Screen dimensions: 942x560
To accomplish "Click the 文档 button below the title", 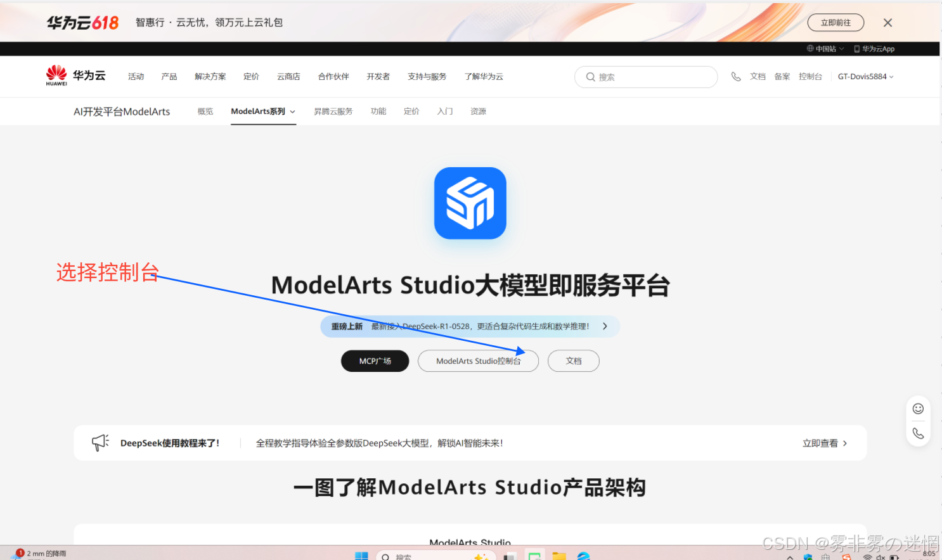I will (573, 361).
